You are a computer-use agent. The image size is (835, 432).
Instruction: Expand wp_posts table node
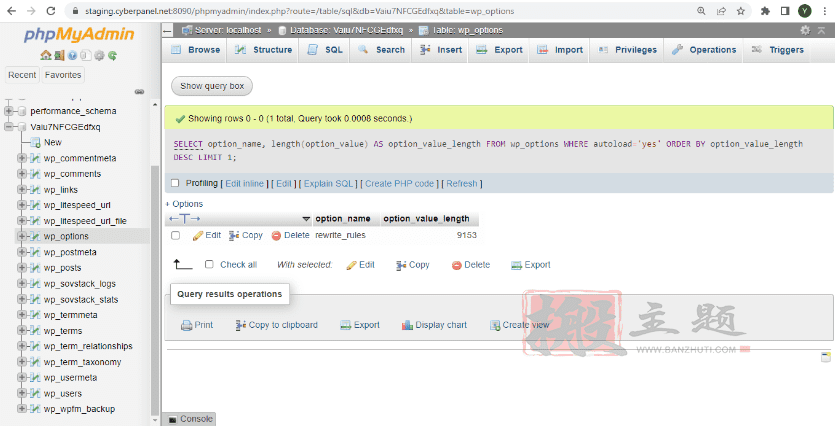22,268
